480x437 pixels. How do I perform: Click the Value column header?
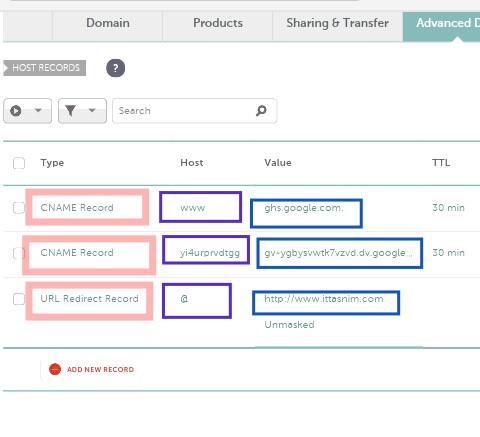(x=278, y=163)
